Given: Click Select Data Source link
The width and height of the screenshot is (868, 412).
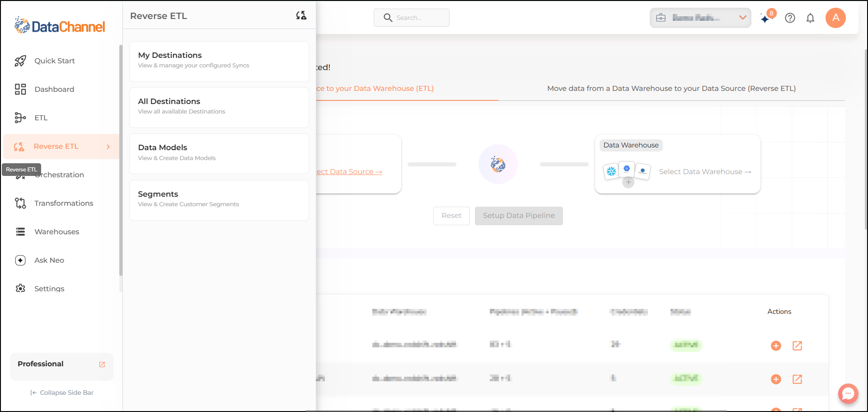Looking at the screenshot, I should (x=349, y=172).
